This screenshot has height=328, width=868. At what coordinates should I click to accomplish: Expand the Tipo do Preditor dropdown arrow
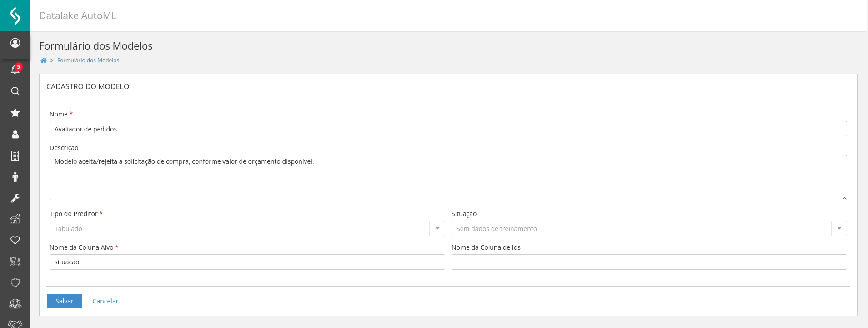437,228
